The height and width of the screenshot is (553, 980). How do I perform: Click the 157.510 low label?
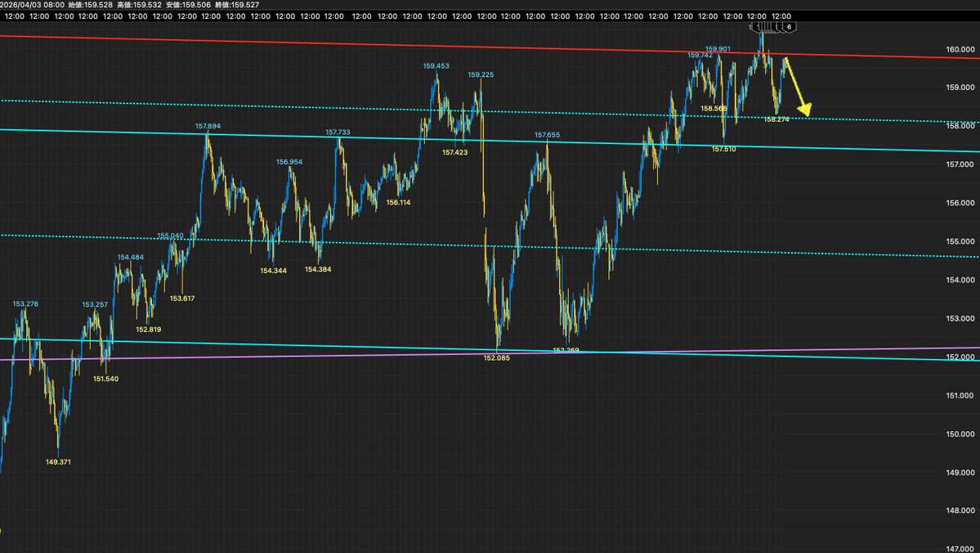click(x=723, y=149)
